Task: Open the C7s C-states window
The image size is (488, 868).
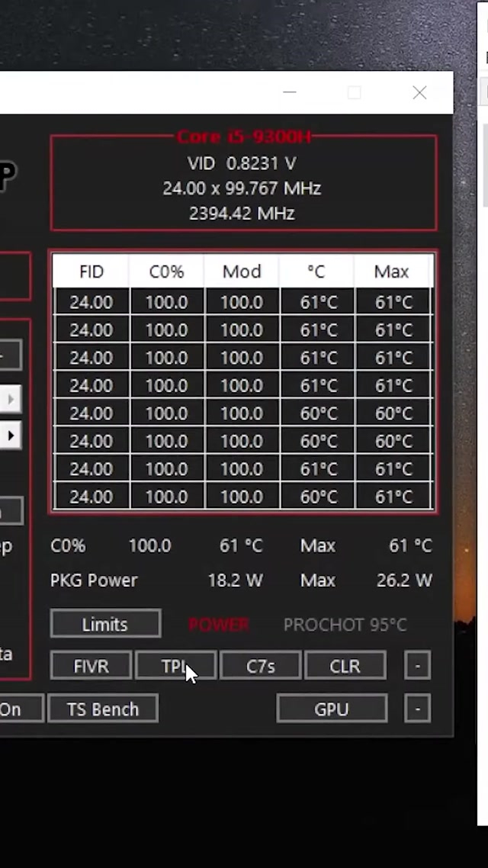Action: [x=260, y=666]
